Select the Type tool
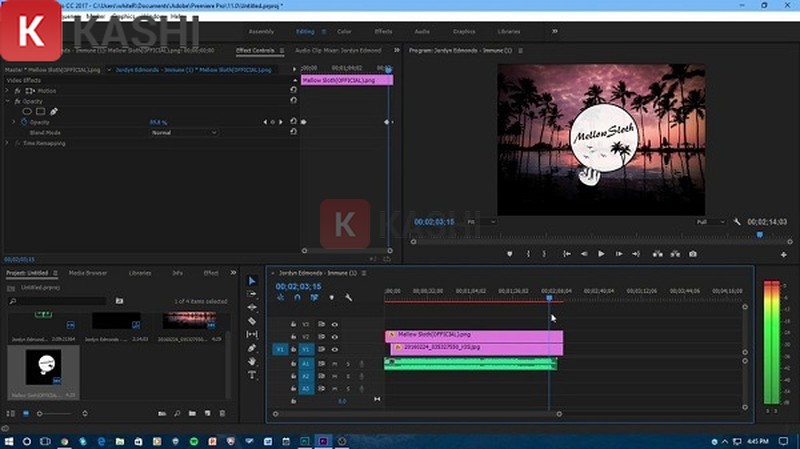Screen dimensions: 800x449 pos(252,375)
